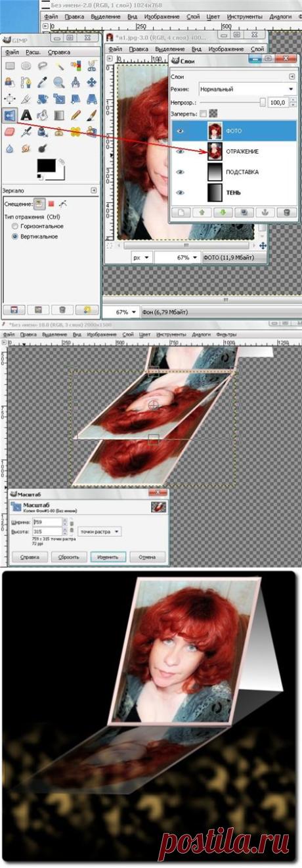Screen dimensions: 302x868
Task: Toggle visibility eye of ОТРАЖЕНИЕ layer
Action: pos(180,151)
